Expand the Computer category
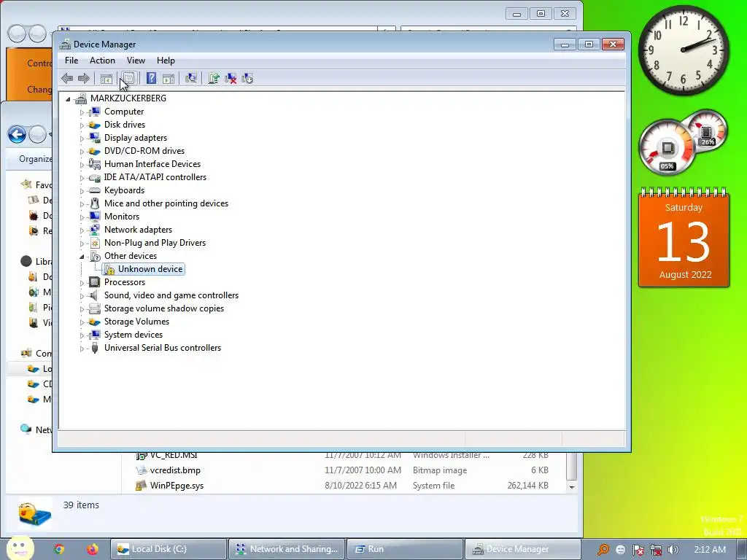Screen dimensions: 747x560 coord(82,112)
